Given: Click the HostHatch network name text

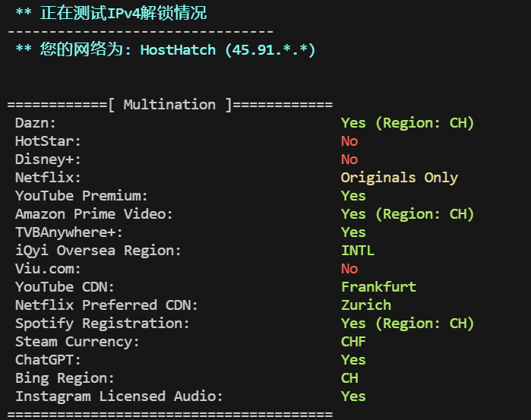Looking at the screenshot, I should tap(178, 50).
